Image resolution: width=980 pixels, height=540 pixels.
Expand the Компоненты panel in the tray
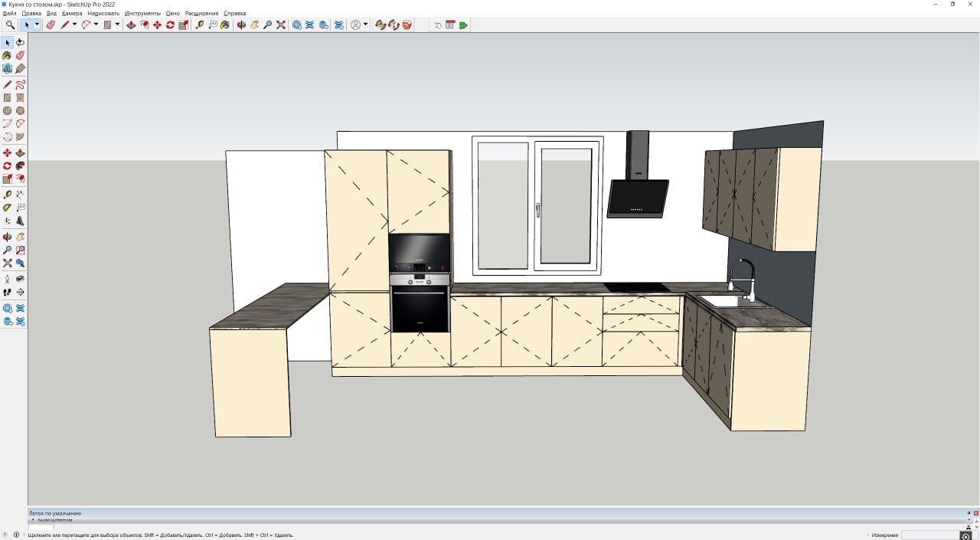point(54,520)
